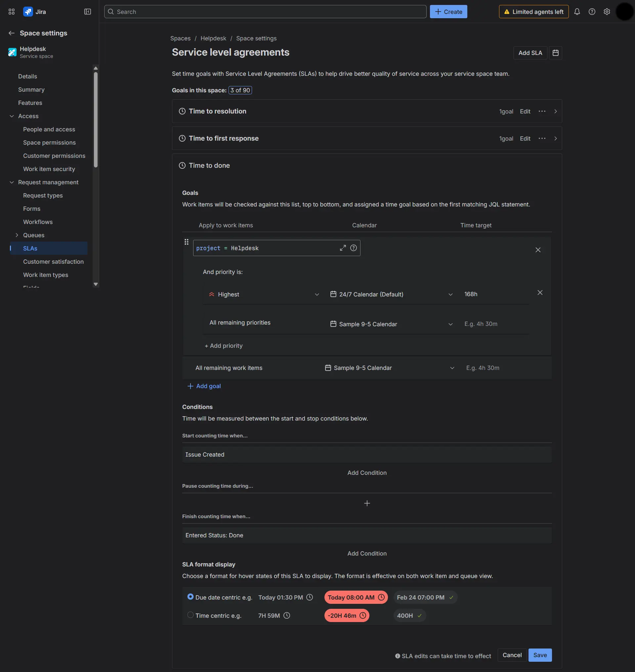
Task: Expand the JQL editor with arrows icon
Action: point(343,248)
